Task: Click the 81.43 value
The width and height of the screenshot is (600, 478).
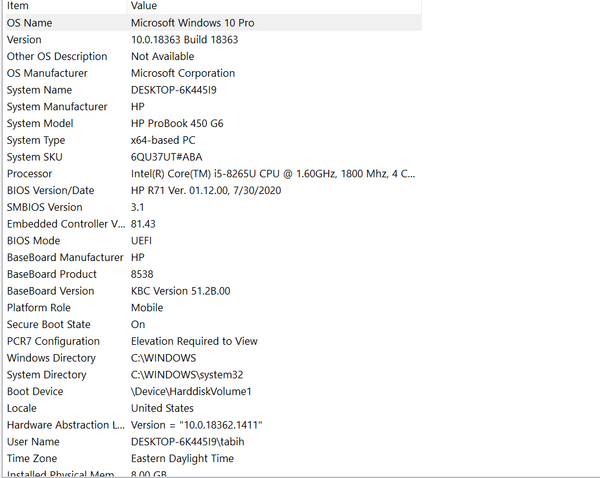Action: pos(143,224)
